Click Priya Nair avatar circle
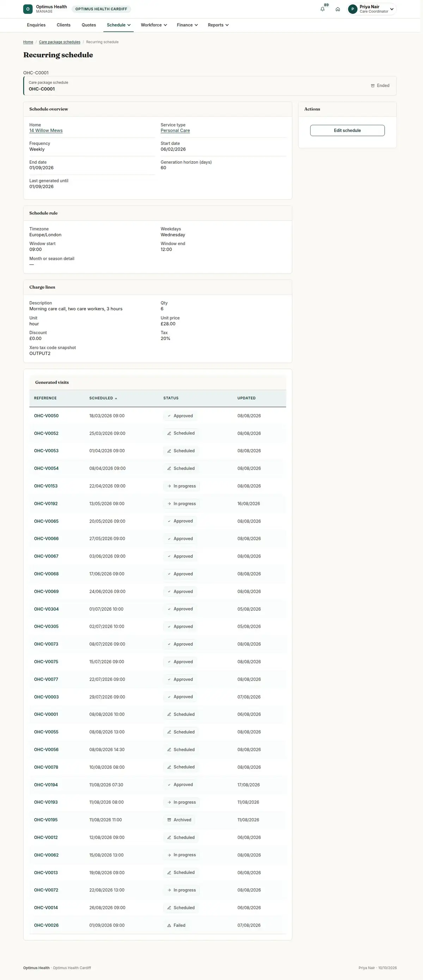This screenshot has width=423, height=980. pos(352,9)
